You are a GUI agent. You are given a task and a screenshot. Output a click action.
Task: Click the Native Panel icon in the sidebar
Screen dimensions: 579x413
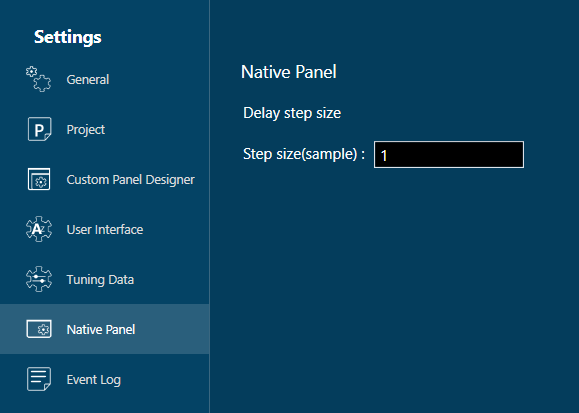point(39,329)
